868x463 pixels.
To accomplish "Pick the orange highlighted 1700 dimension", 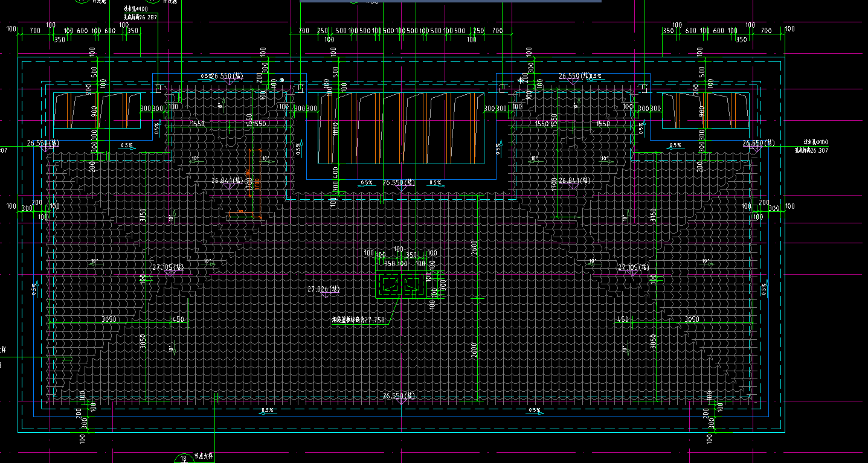I will [256, 184].
